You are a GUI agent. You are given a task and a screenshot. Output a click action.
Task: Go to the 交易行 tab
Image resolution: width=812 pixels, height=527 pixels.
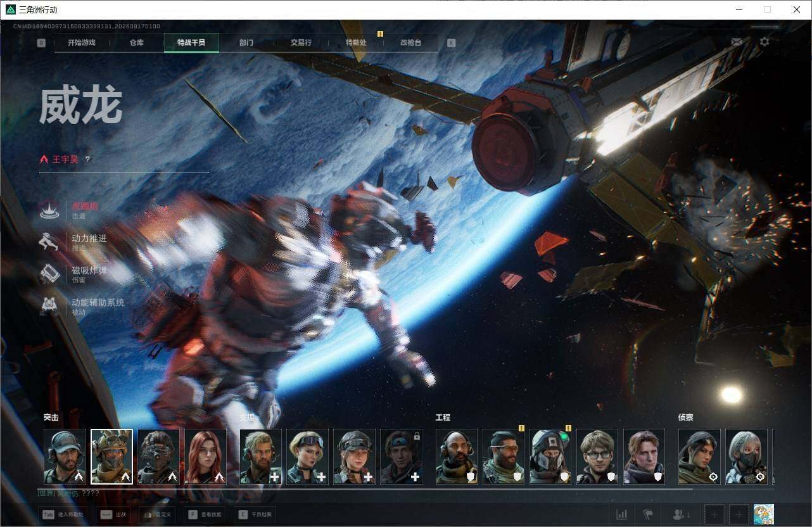click(x=301, y=43)
